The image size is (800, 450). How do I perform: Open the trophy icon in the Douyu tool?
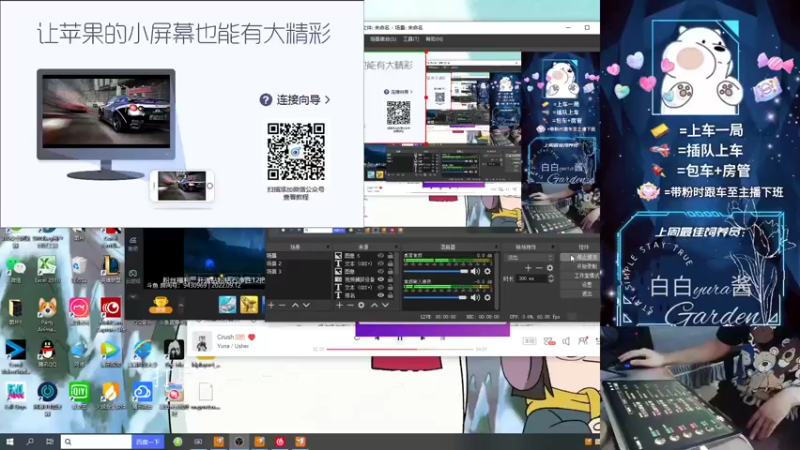coord(161,305)
